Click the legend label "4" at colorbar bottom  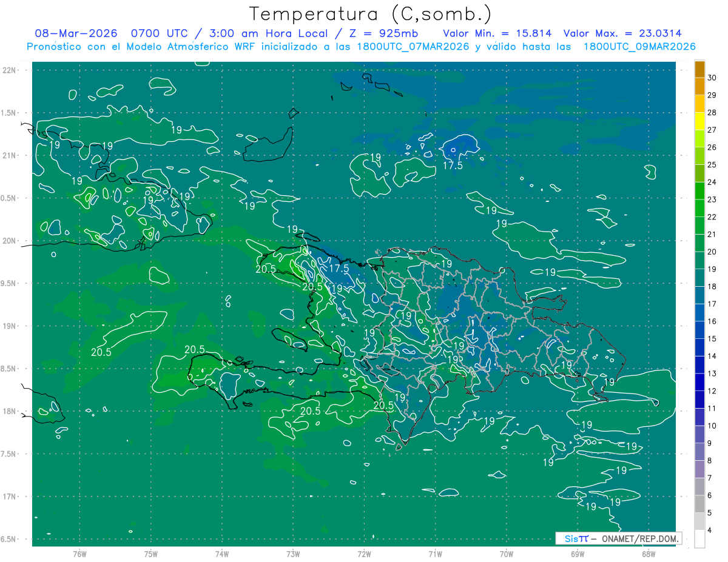click(x=710, y=530)
